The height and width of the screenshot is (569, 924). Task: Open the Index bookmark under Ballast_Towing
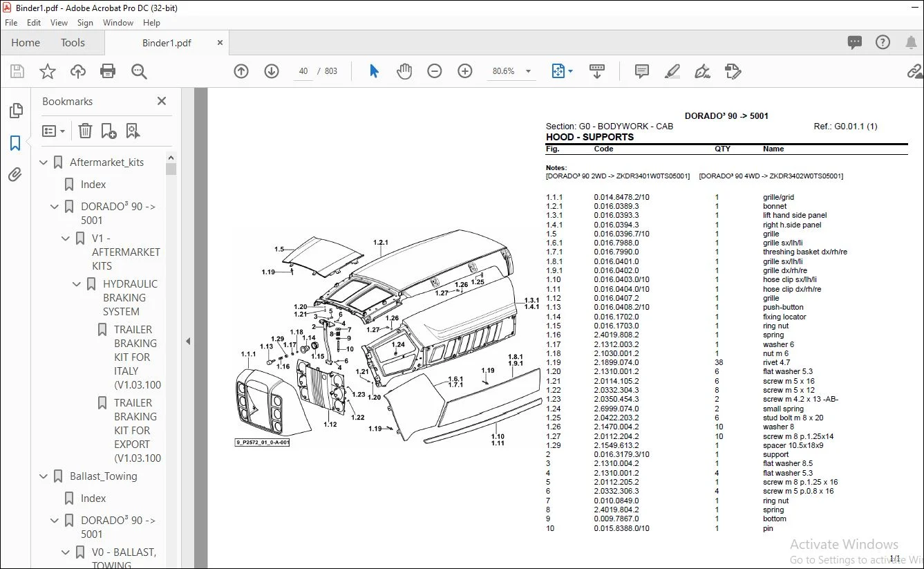tap(93, 498)
